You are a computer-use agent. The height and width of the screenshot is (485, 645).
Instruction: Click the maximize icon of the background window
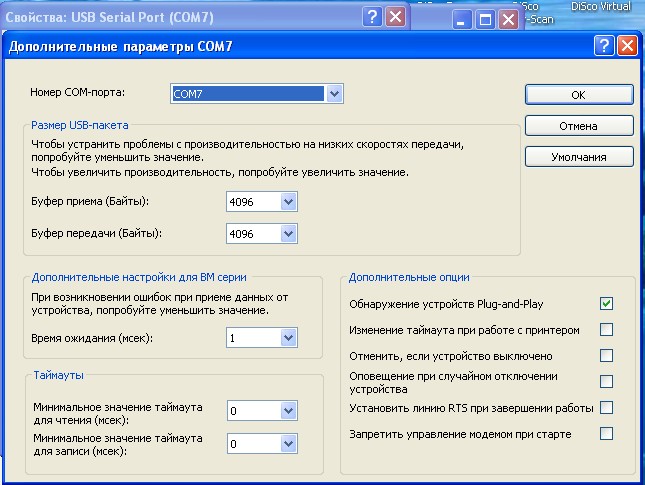[x=485, y=20]
